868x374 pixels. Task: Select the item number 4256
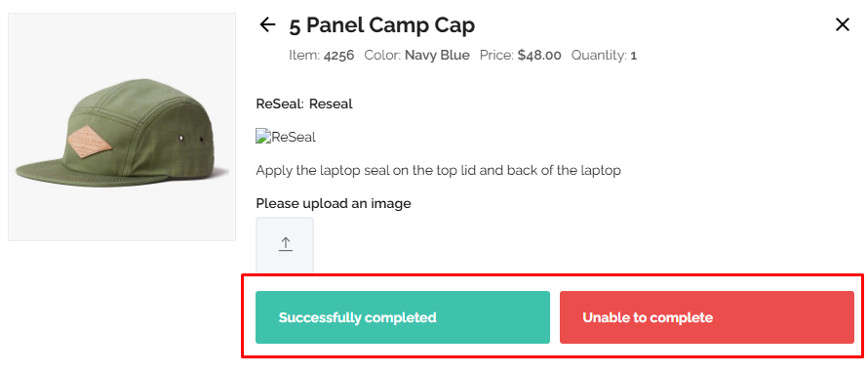click(338, 56)
